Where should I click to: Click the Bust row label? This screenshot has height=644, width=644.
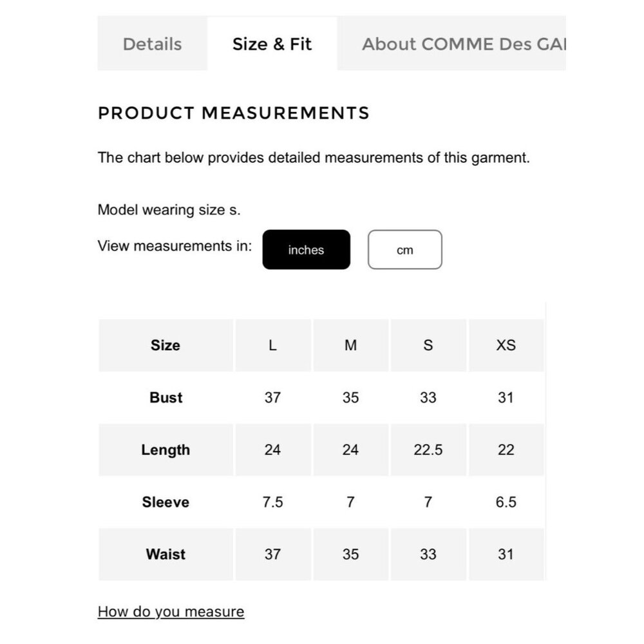click(166, 397)
